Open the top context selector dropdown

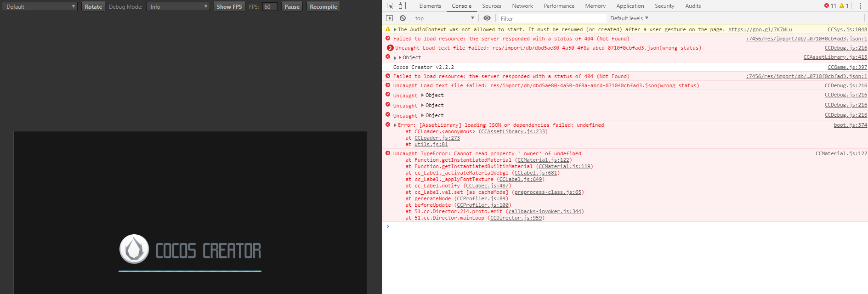[x=444, y=18]
